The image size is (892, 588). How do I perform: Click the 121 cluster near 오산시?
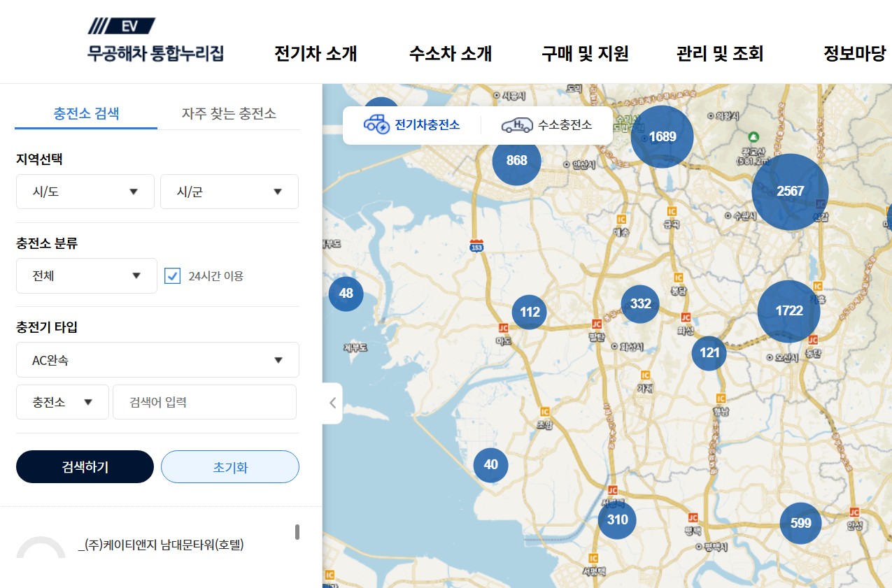click(708, 353)
